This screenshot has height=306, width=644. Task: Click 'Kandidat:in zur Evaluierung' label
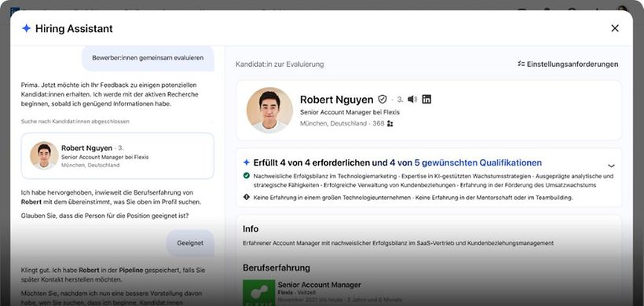(x=280, y=64)
